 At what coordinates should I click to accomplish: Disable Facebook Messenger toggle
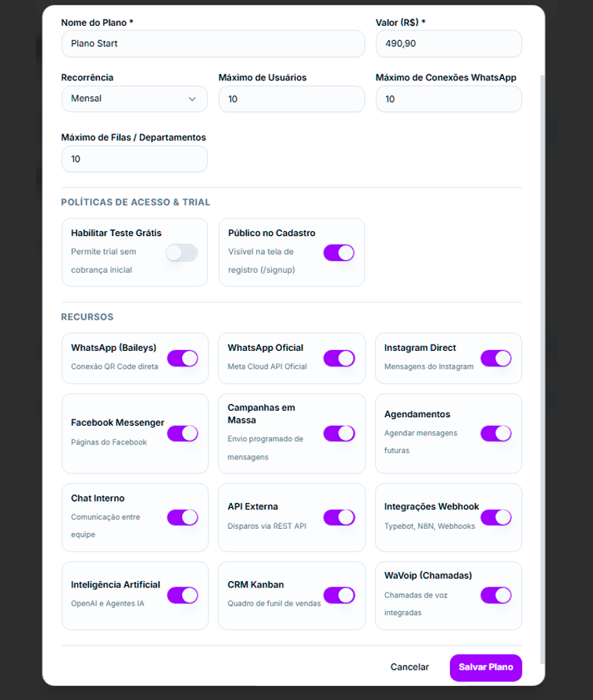[183, 434]
